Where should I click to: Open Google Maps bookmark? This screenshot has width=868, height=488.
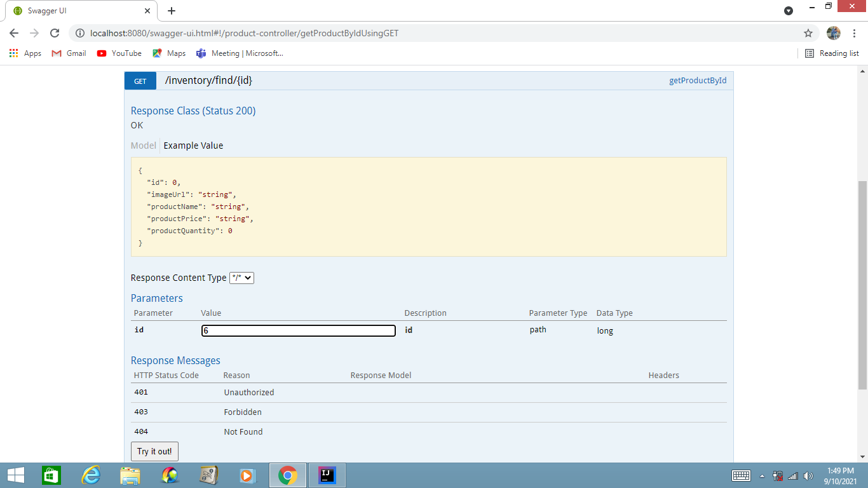click(x=168, y=53)
